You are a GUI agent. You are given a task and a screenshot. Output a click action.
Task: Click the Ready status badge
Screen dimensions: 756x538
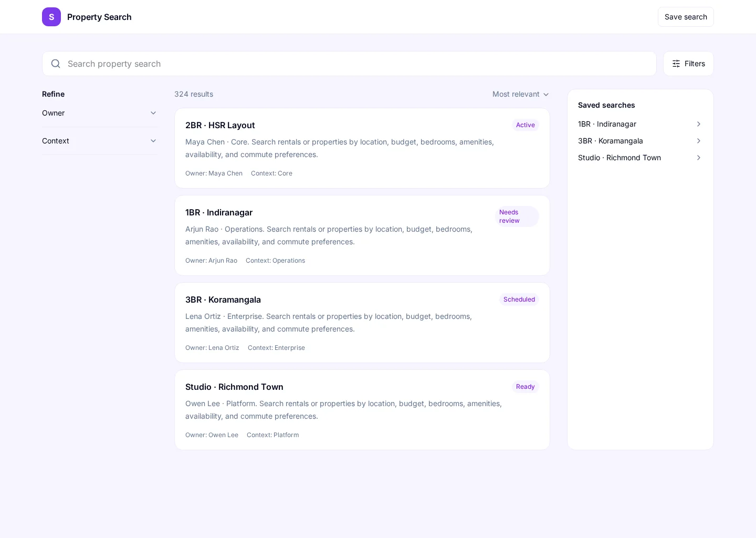point(526,387)
